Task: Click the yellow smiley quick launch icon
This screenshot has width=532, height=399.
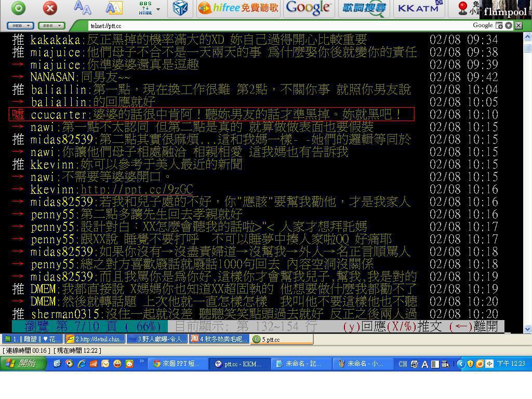Action: pos(117,364)
